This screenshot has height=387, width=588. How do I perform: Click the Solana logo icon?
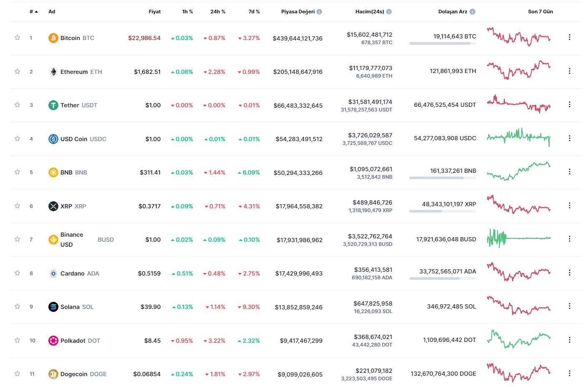pos(53,307)
